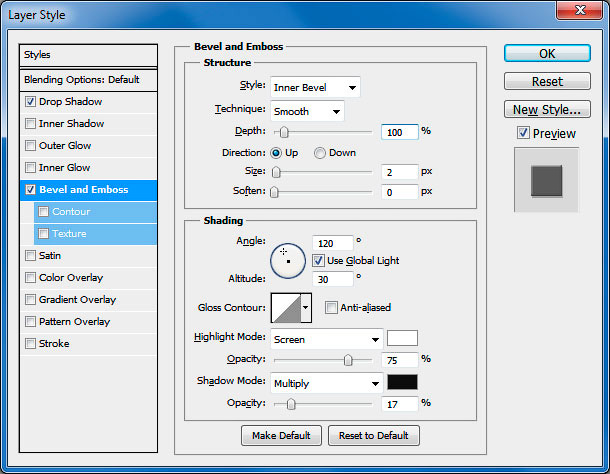Select the Up direction radio button
610x474 pixels.
pyautogui.click(x=276, y=153)
